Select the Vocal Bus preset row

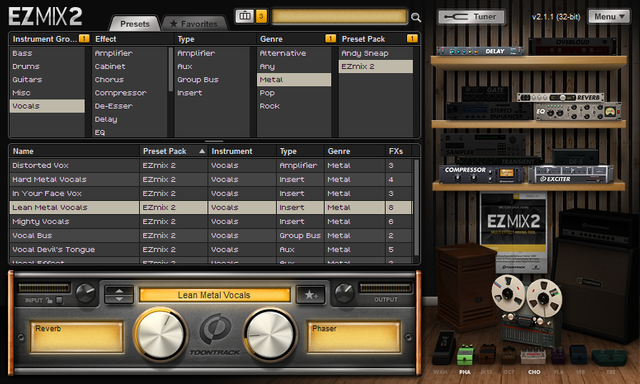[x=211, y=235]
